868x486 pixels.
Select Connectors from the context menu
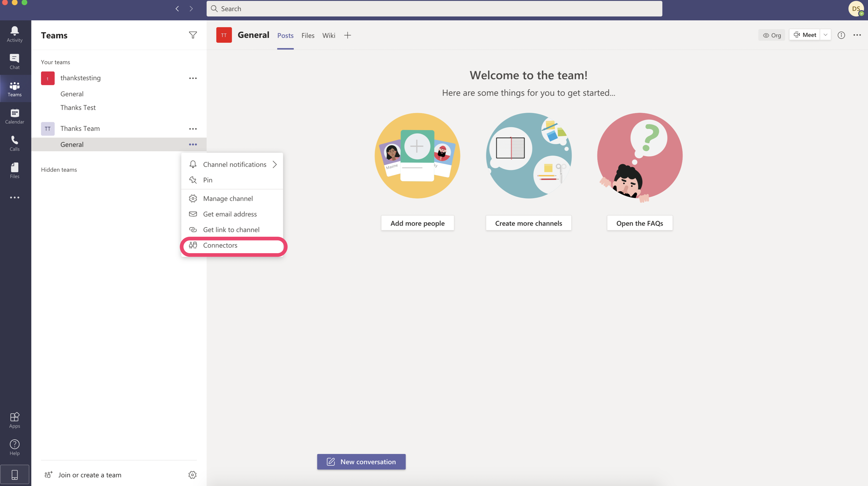click(x=220, y=245)
